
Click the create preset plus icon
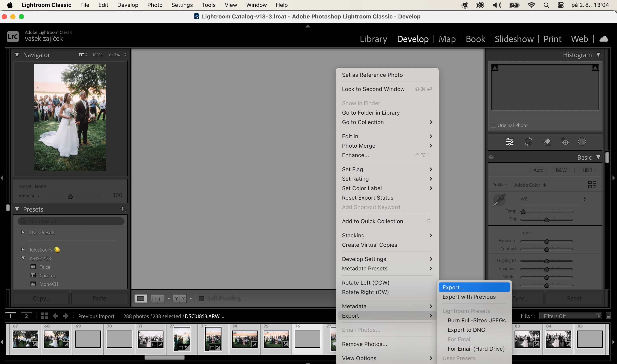click(x=122, y=209)
